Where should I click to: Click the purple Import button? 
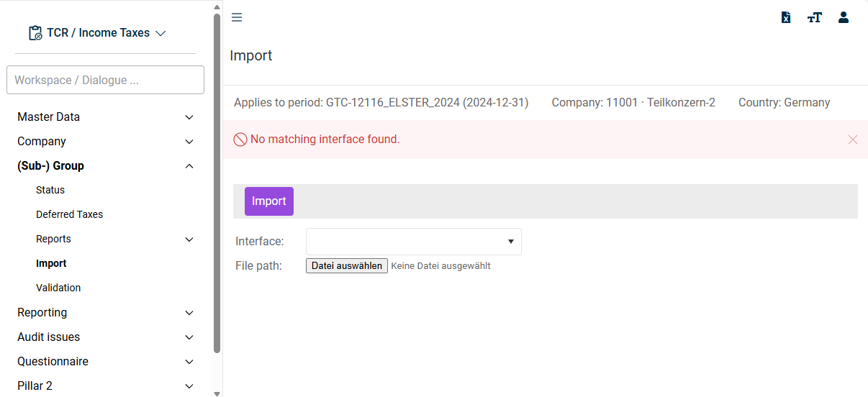tap(269, 201)
